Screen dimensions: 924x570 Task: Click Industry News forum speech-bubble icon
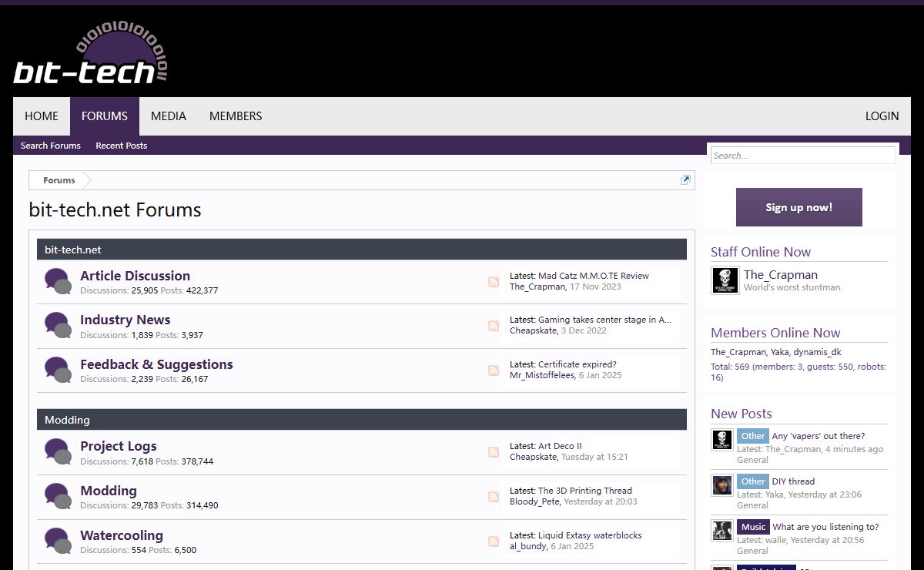(x=58, y=326)
